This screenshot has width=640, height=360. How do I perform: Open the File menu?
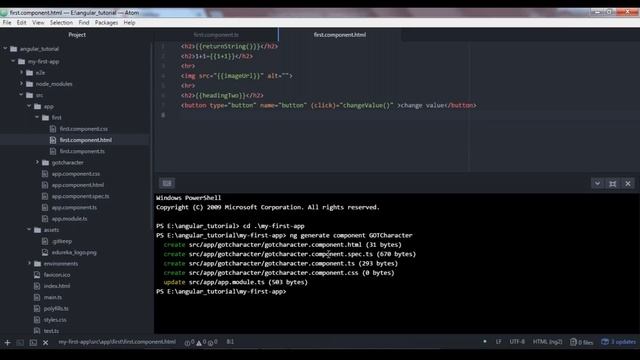pos(7,23)
